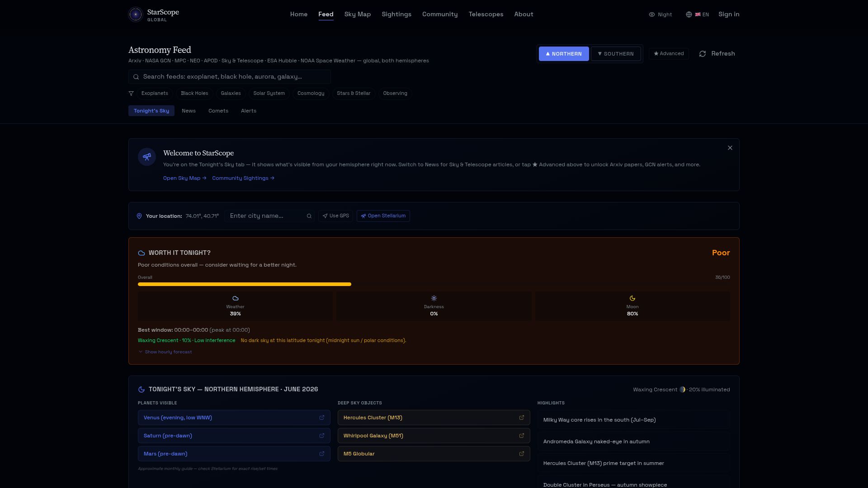Viewport: 868px width, 488px height.
Task: Click the city search magnifier icon
Action: (x=309, y=216)
